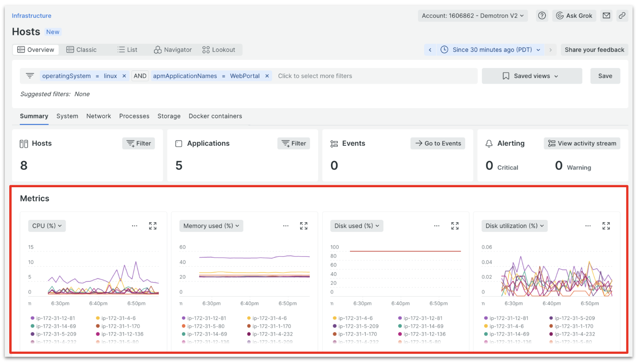The image size is (641, 364).
Task: Copy permalink with the link icon
Action: tap(622, 16)
